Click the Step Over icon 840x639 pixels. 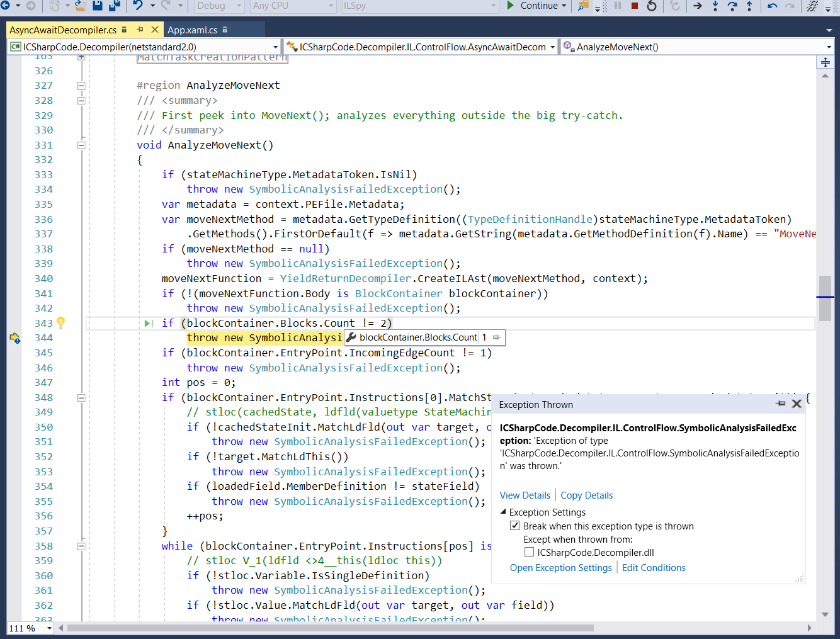(x=732, y=6)
